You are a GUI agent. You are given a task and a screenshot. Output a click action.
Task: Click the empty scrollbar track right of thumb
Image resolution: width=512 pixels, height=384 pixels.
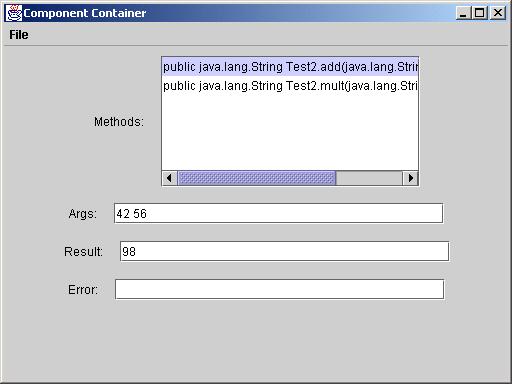[369, 178]
